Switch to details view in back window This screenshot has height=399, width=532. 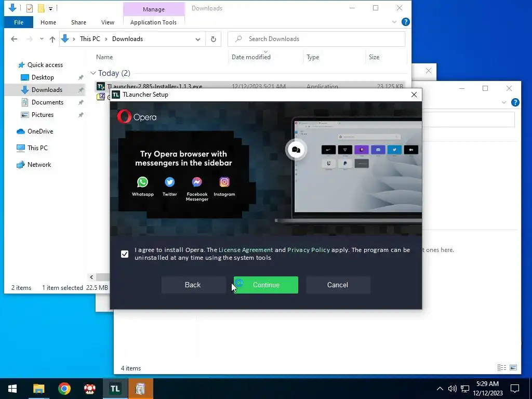tap(501, 368)
